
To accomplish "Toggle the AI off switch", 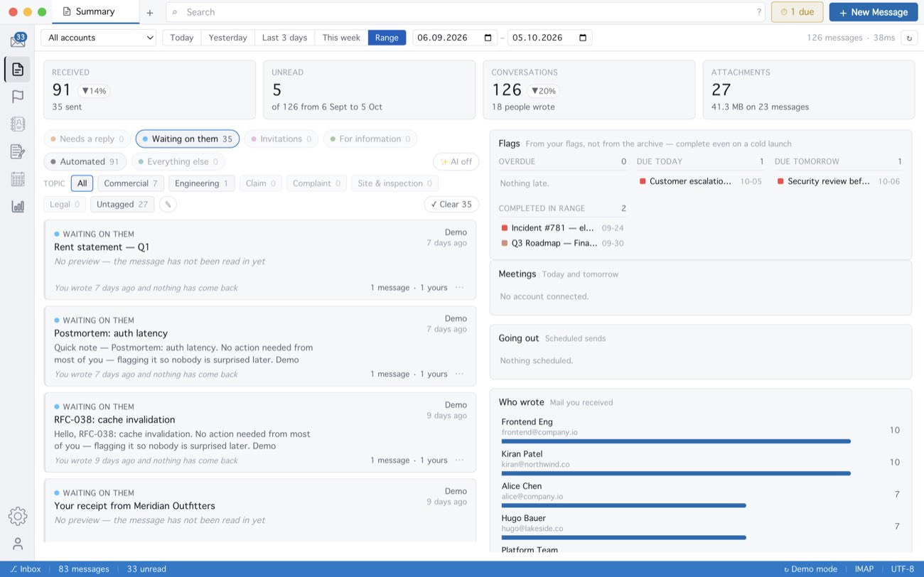I will click(456, 161).
